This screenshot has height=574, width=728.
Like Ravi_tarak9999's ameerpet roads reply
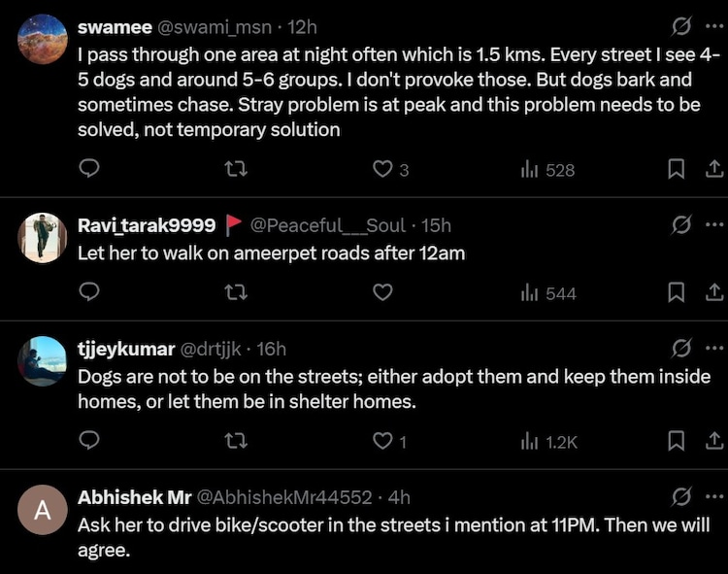pyautogui.click(x=382, y=292)
